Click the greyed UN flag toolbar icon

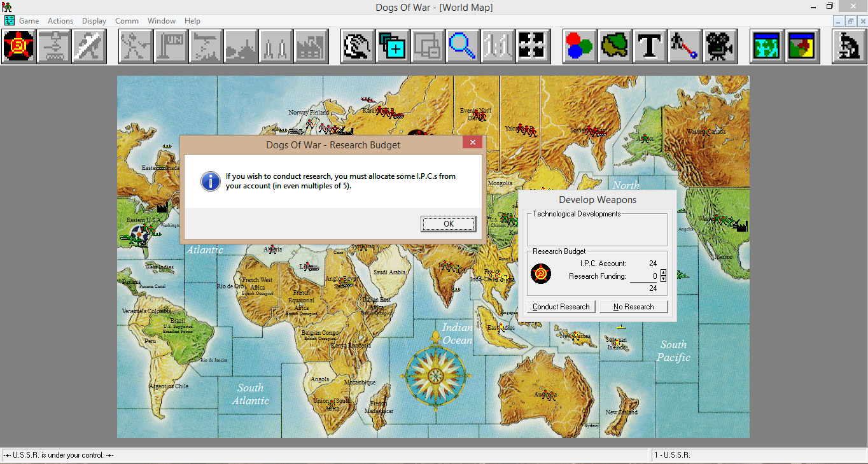(171, 46)
